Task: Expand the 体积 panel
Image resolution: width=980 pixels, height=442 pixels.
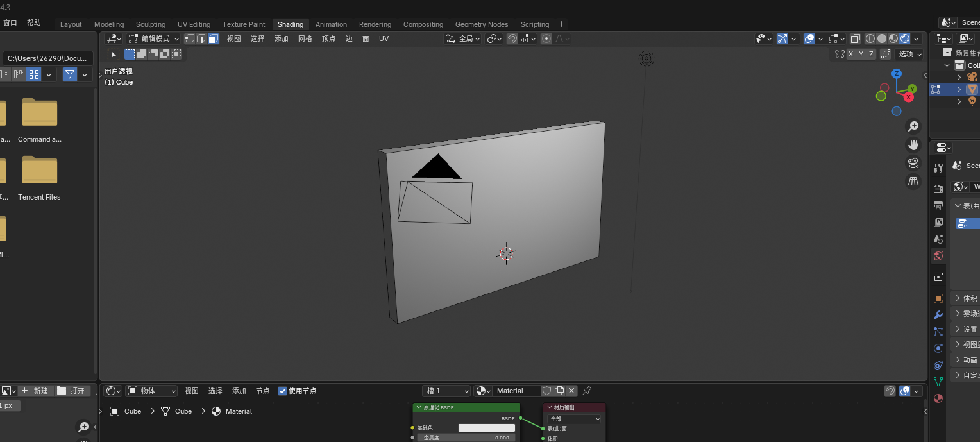Action: click(x=967, y=298)
